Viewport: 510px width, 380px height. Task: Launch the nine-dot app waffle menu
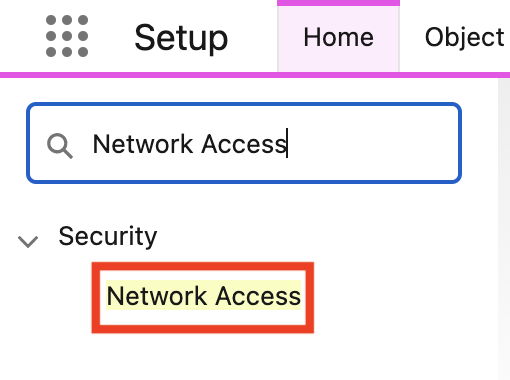[67, 36]
